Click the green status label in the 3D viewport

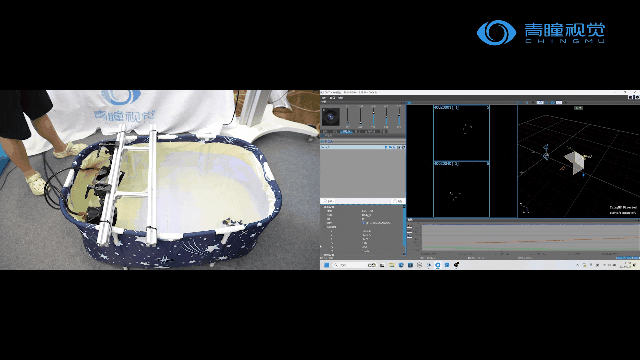coord(578,108)
